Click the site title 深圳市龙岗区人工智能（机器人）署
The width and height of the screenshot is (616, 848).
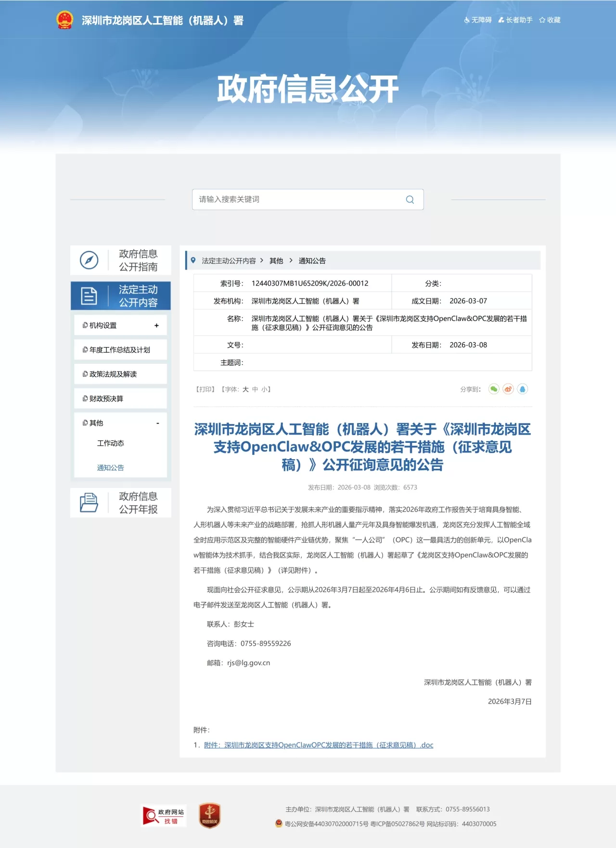[163, 21]
